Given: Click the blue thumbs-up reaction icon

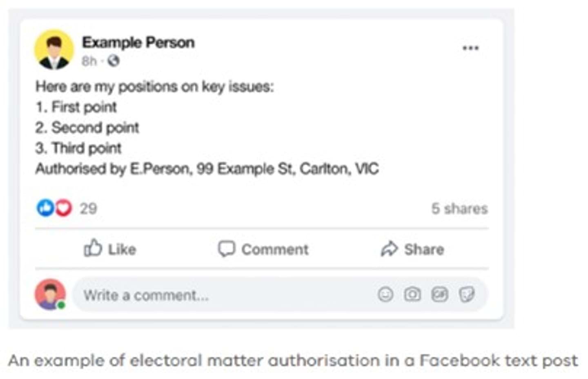Looking at the screenshot, I should [45, 208].
